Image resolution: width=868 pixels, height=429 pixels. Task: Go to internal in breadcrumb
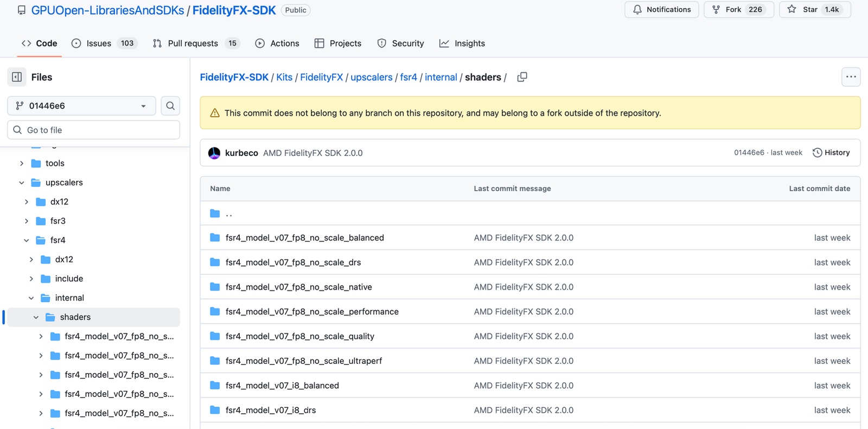(441, 77)
